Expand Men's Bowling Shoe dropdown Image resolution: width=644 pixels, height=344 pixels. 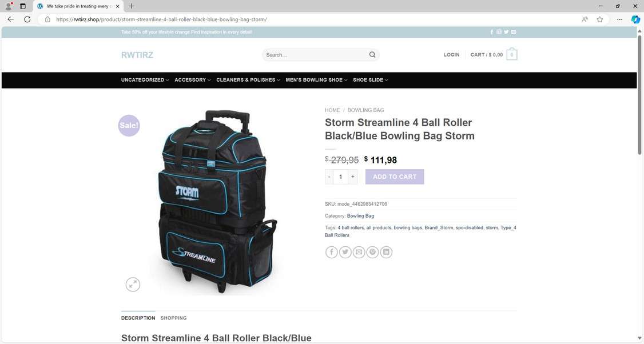317,80
